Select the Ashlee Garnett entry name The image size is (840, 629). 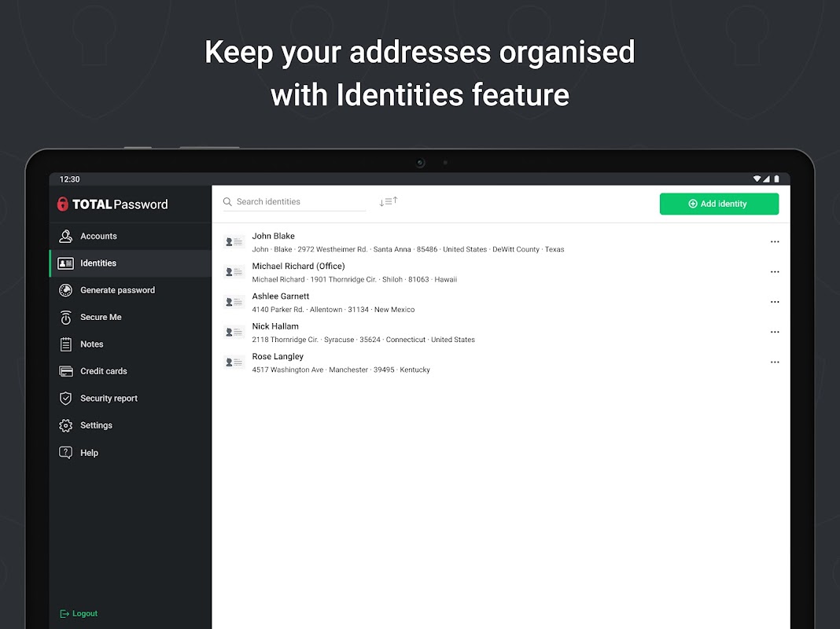pyautogui.click(x=280, y=296)
